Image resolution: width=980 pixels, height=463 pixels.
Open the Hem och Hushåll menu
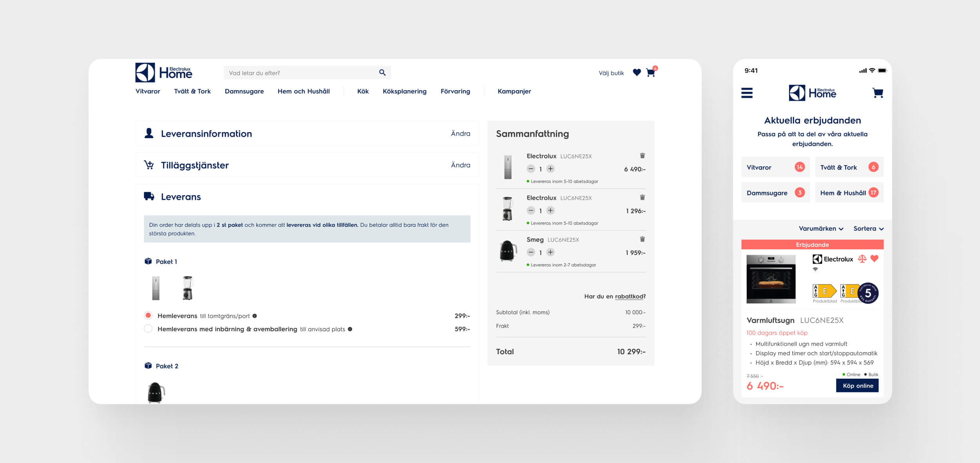[x=304, y=91]
